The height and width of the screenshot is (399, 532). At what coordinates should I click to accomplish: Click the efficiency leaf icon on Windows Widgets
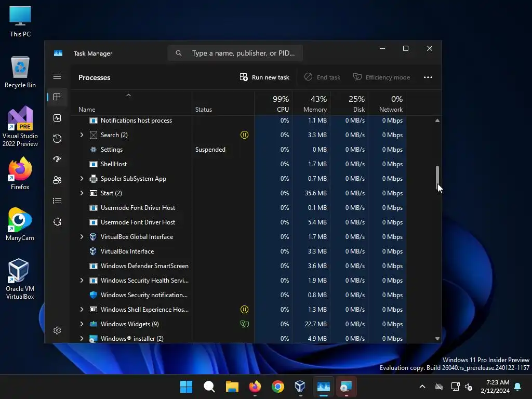tap(244, 324)
